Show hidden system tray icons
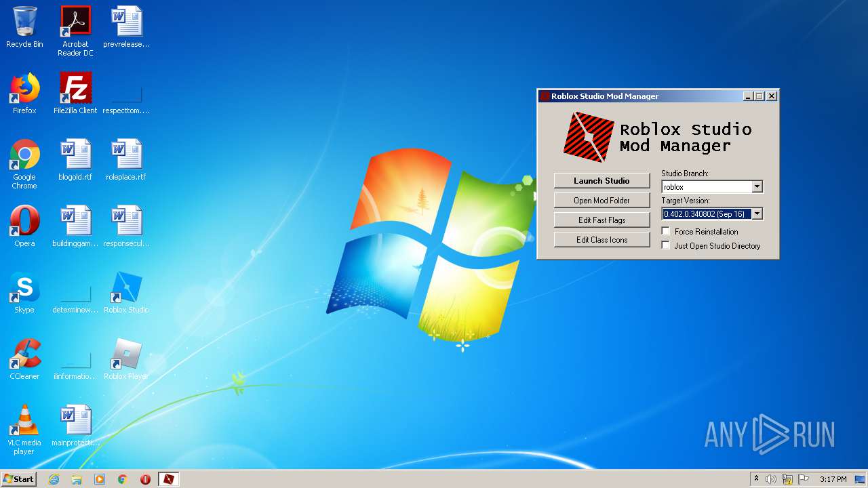Screen dimensions: 868x488 (756, 479)
